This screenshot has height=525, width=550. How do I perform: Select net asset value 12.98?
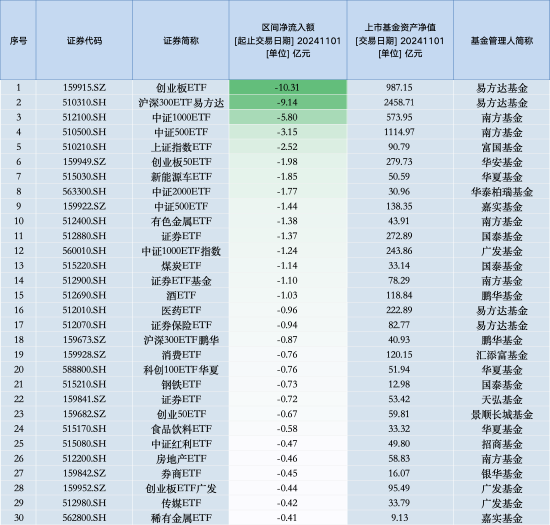coord(400,384)
